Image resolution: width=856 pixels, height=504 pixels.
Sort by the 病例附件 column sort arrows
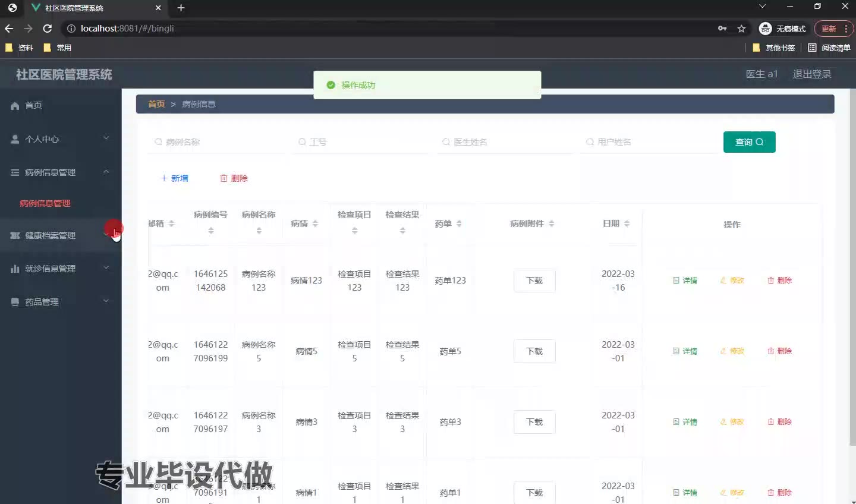[551, 224]
